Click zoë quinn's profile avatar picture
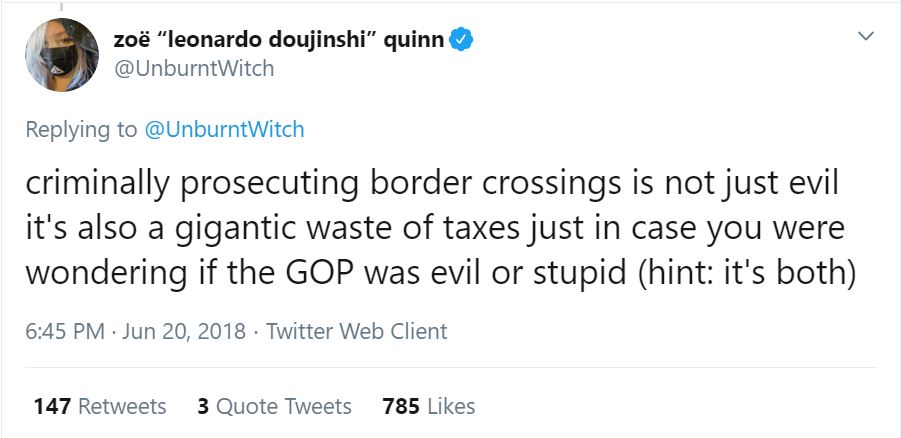 (x=62, y=56)
